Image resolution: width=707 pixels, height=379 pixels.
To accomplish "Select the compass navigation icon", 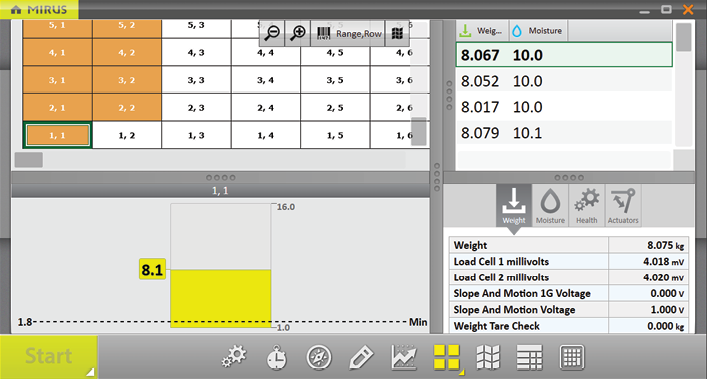I will tap(319, 358).
